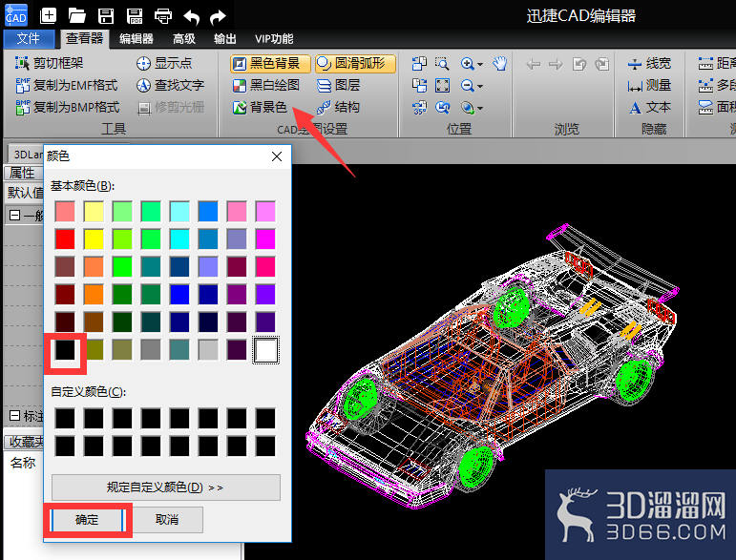
Task: Open 查找文字 search tool
Action: click(170, 85)
